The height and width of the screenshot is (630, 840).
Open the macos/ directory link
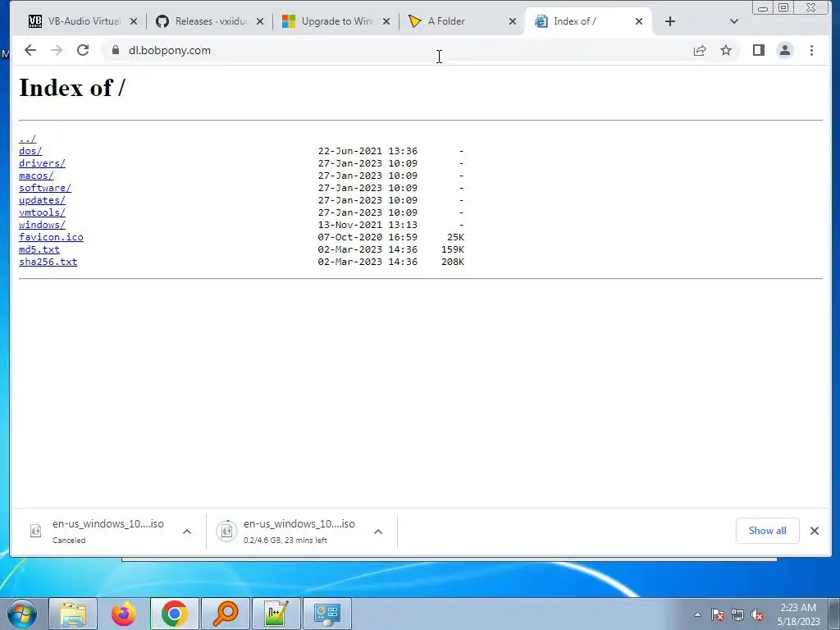click(36, 176)
